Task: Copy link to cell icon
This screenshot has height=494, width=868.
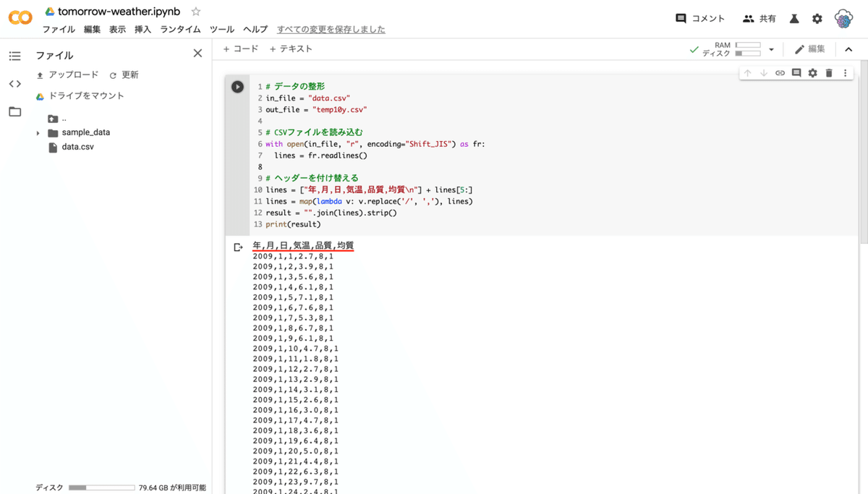Action: point(780,73)
